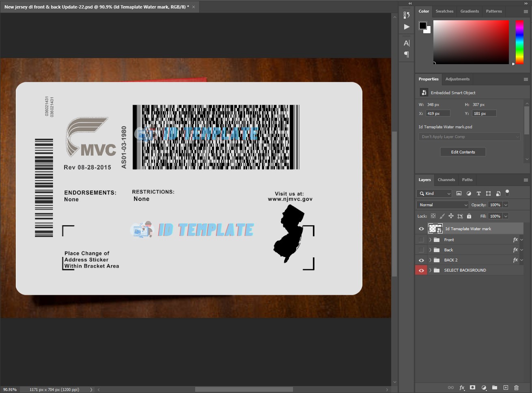Screen dimensions: 532x393
Task: Show the Back layer group
Action: point(421,250)
